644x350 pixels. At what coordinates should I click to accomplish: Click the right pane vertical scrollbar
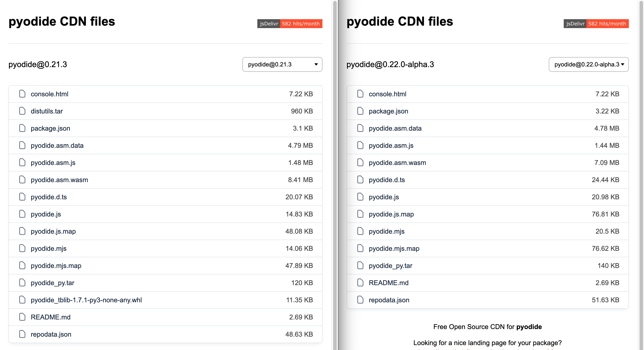click(642, 175)
